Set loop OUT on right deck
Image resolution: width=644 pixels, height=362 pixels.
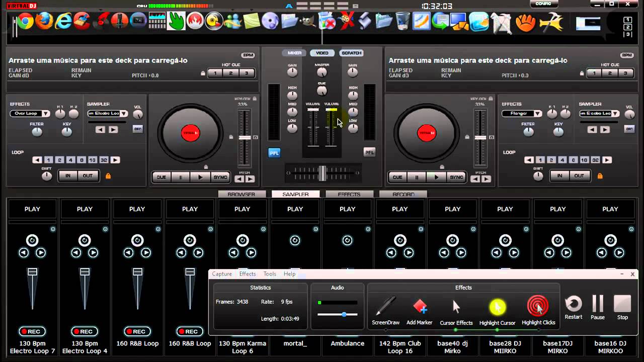[580, 176]
